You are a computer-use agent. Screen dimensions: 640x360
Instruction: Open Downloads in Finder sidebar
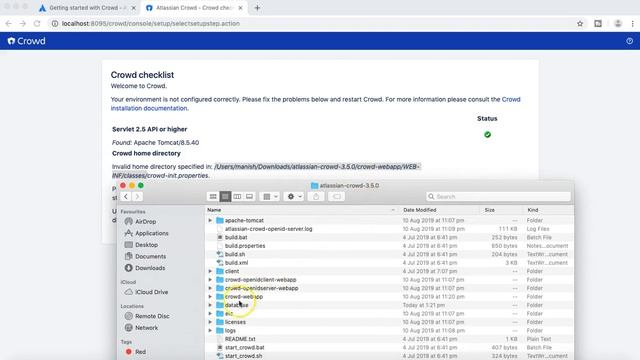tap(145, 268)
